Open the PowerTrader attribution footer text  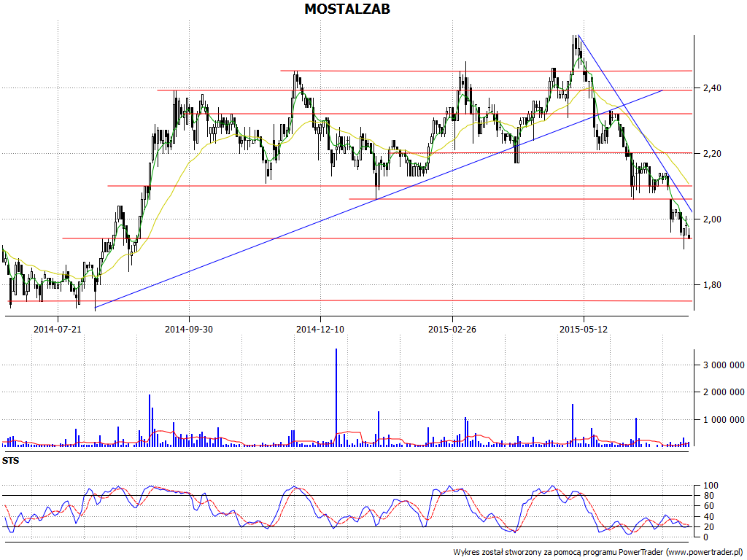click(599, 553)
